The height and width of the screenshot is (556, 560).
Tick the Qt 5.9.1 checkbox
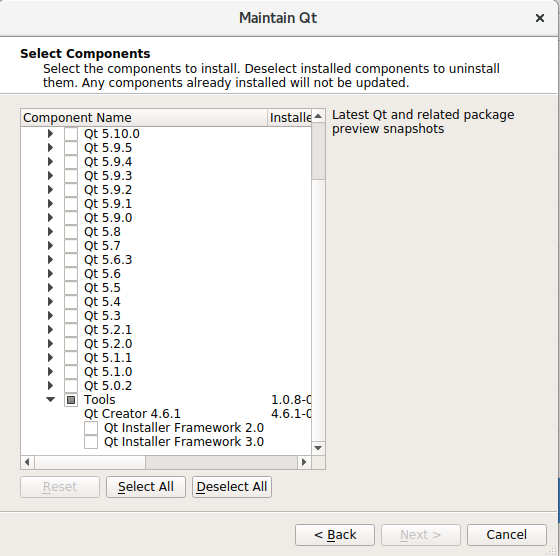click(71, 204)
